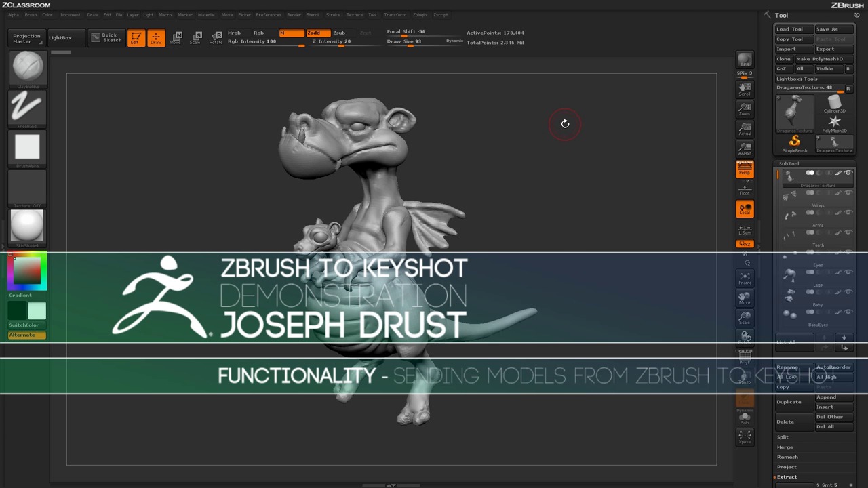Viewport: 868px width, 488px height.
Task: Toggle Local symmetry button
Action: tap(745, 209)
